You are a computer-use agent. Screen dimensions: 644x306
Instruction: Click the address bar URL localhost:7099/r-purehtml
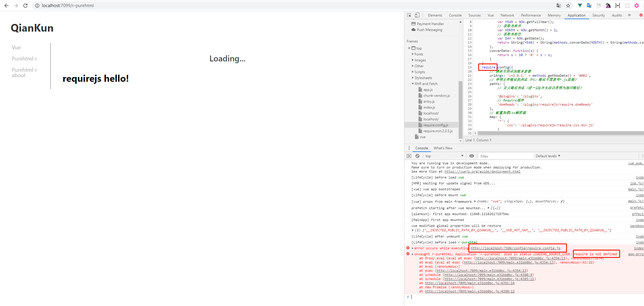pos(68,6)
